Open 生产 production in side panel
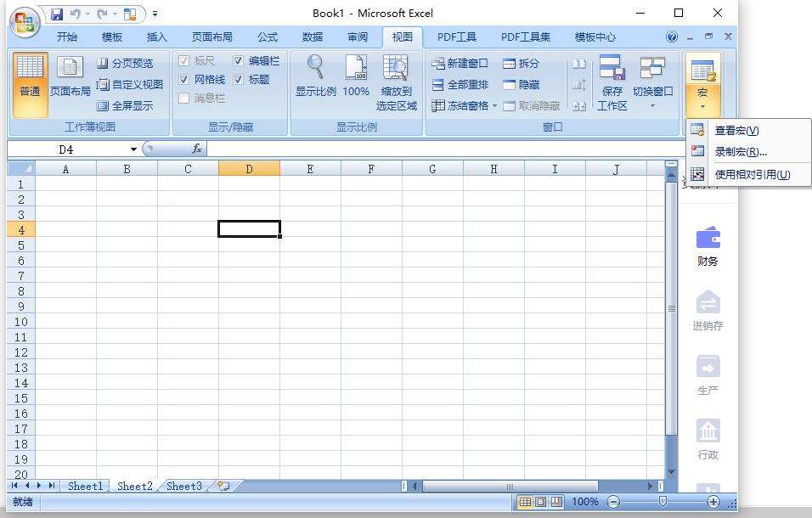This screenshot has height=518, width=812. tap(708, 375)
